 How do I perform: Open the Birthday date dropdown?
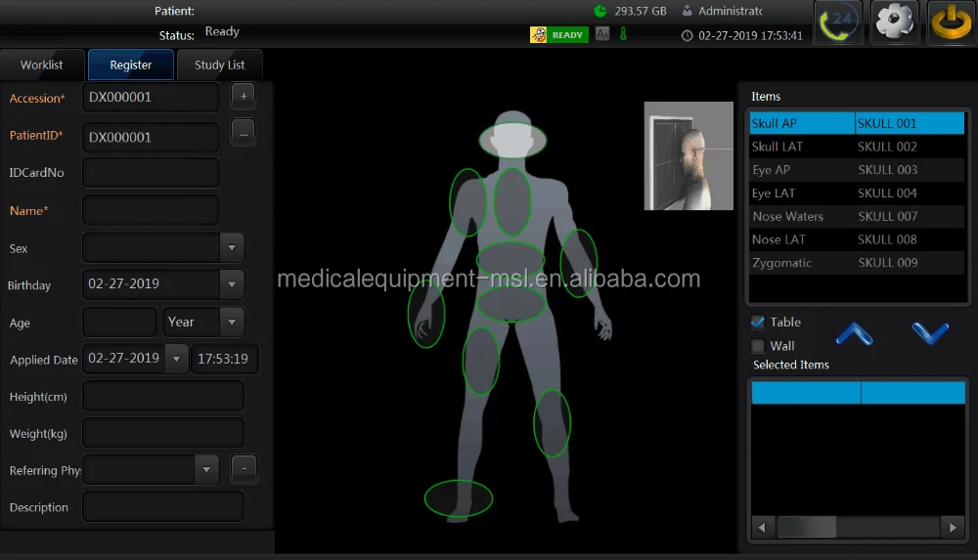click(232, 284)
